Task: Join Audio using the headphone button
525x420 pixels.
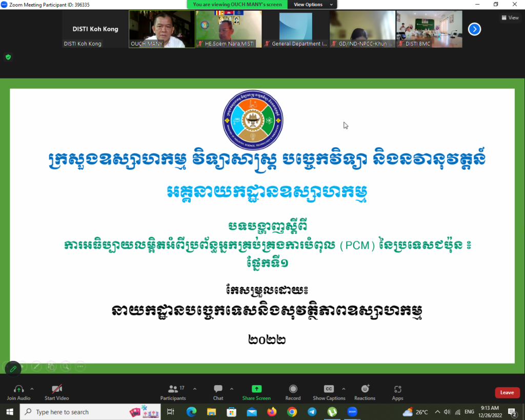Action: tap(18, 389)
